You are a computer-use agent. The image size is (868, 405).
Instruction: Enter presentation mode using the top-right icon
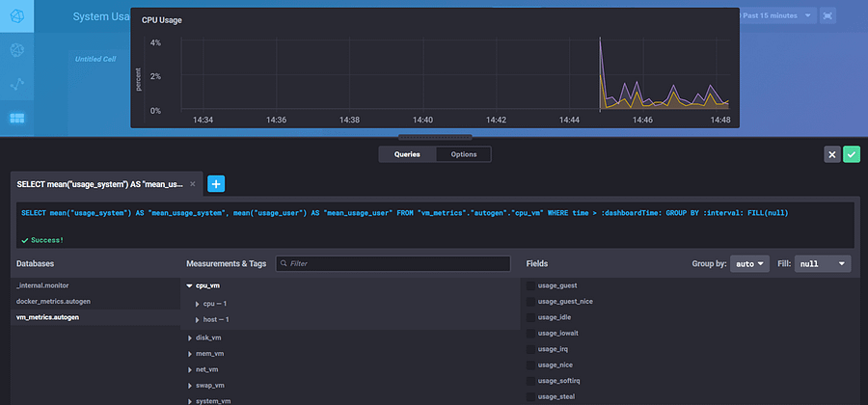point(827,16)
